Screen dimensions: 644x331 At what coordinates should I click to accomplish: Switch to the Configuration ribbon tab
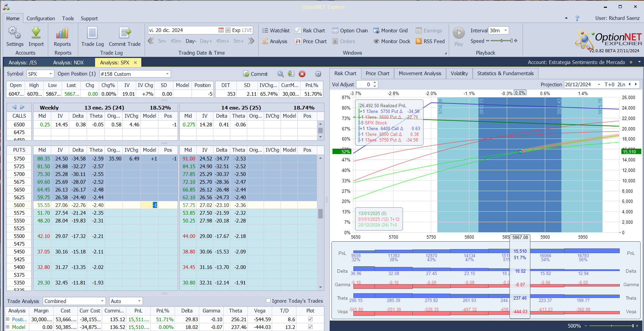[x=41, y=19]
